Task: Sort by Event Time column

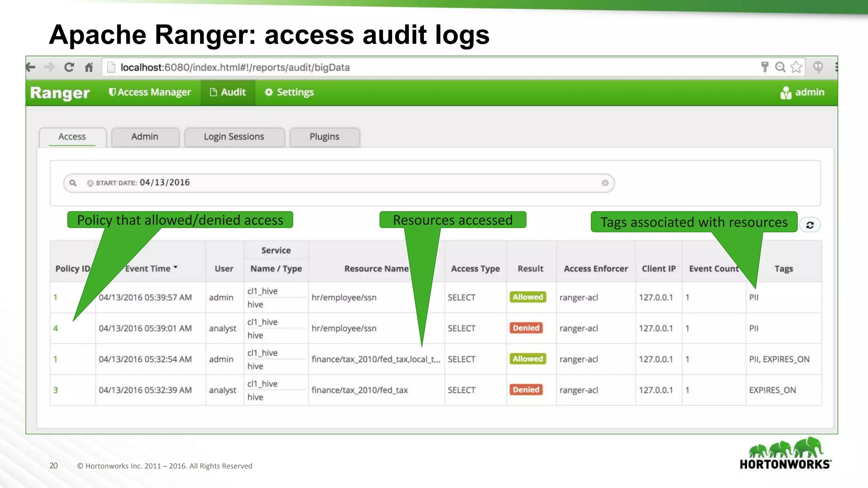Action: coord(151,269)
